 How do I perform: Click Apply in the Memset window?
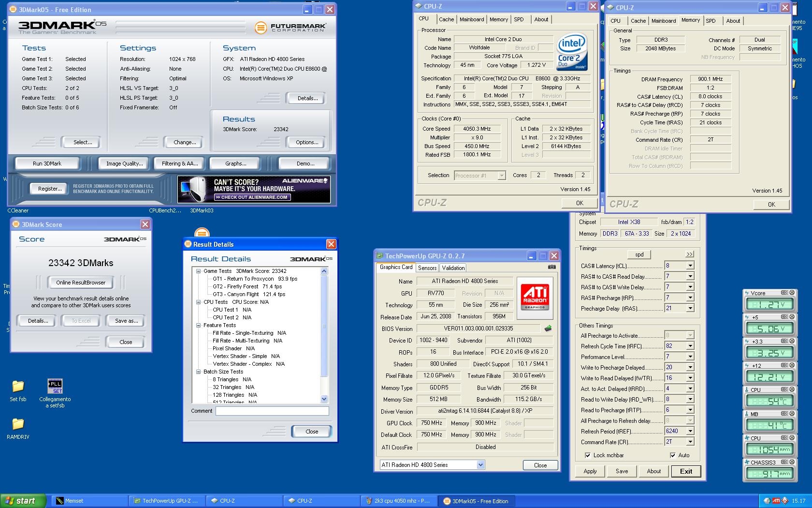point(590,471)
